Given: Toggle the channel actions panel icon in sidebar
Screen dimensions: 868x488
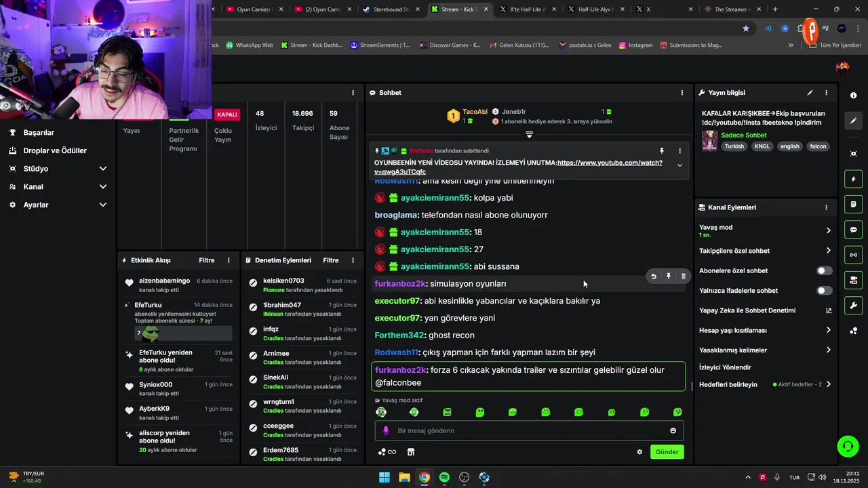Looking at the screenshot, I should pyautogui.click(x=853, y=280).
